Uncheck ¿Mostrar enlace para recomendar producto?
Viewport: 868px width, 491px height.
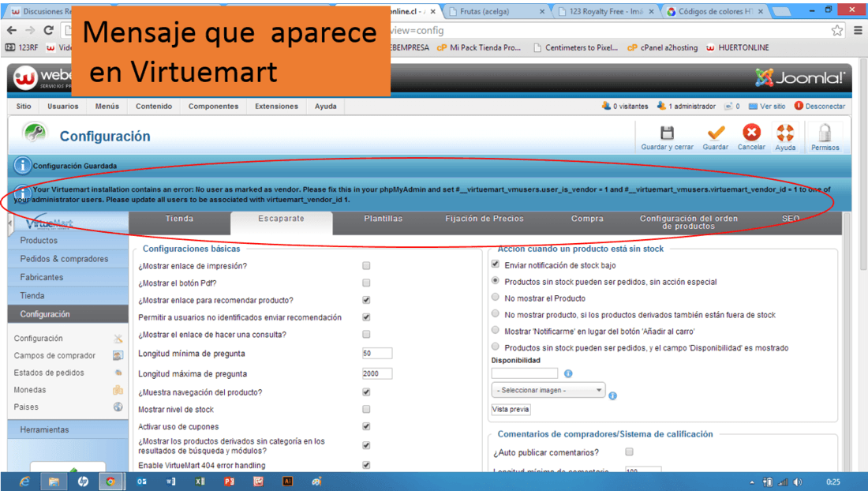tap(366, 300)
